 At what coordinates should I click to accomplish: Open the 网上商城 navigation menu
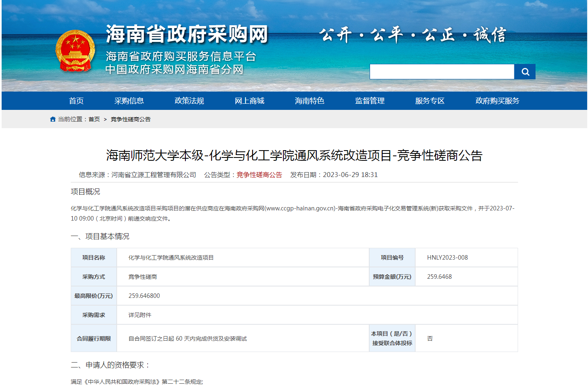click(x=249, y=101)
